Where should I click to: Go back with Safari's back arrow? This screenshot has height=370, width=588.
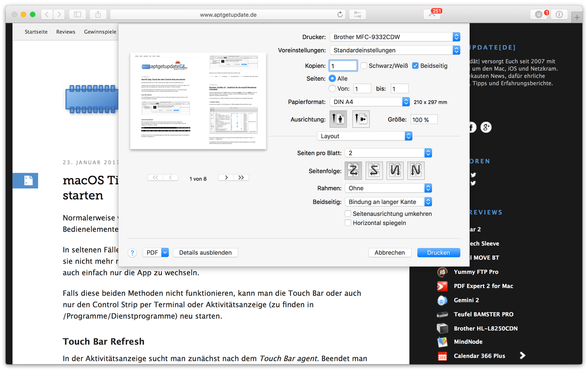coord(47,14)
